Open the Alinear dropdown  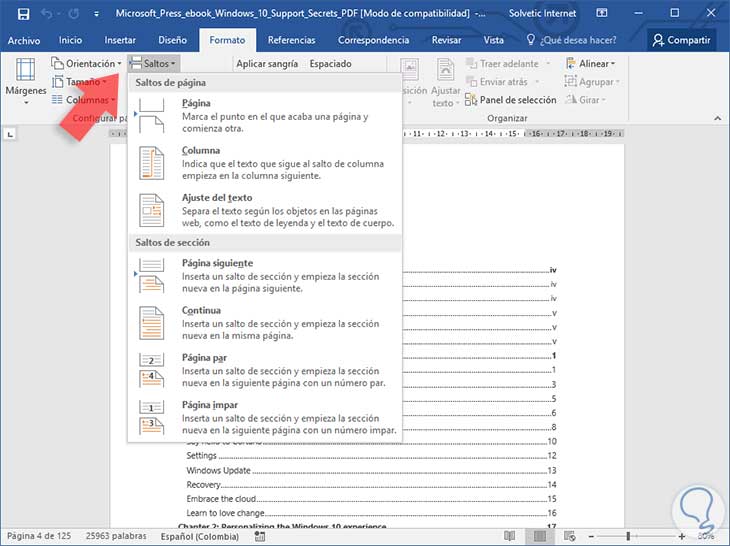590,63
